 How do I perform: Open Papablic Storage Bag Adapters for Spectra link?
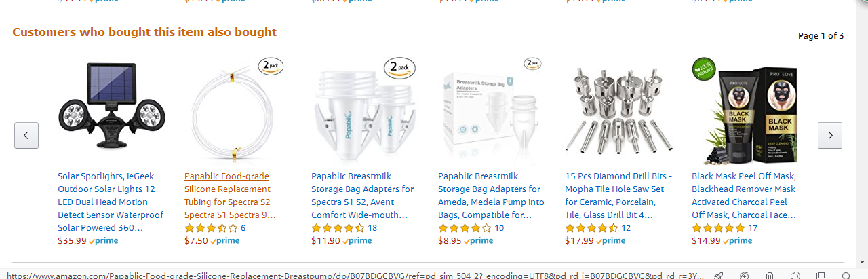(x=362, y=196)
